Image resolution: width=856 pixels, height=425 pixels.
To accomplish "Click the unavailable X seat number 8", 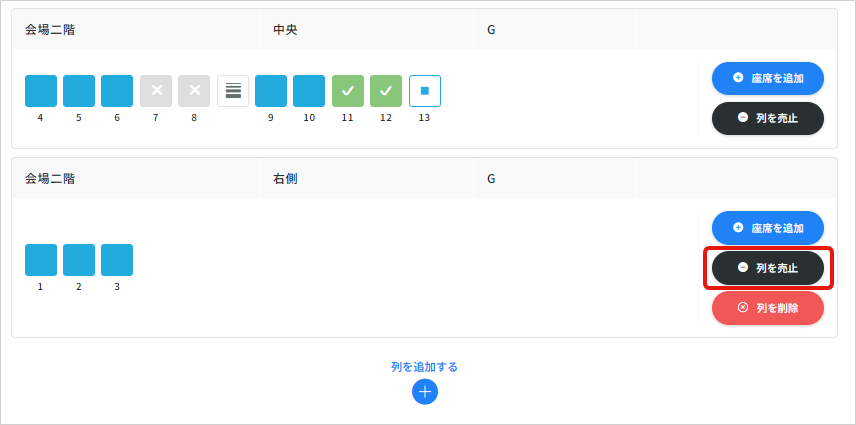I will (194, 91).
